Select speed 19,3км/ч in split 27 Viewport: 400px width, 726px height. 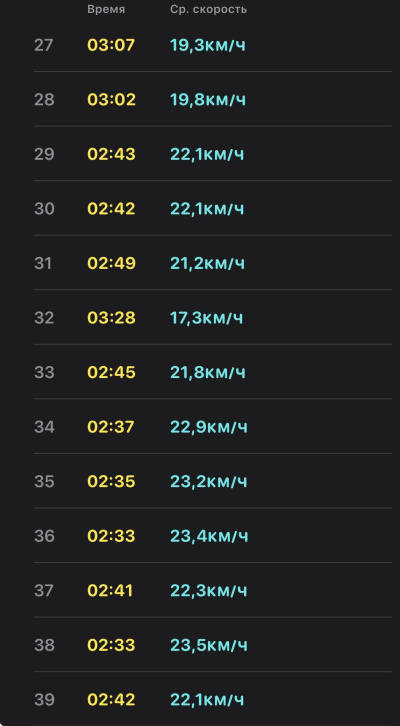pyautogui.click(x=208, y=45)
